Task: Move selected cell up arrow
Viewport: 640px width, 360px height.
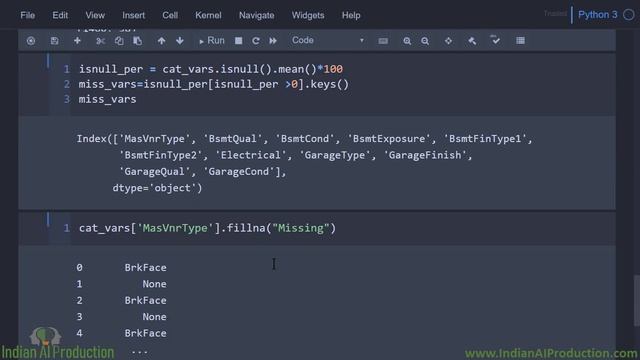Action: [161, 41]
